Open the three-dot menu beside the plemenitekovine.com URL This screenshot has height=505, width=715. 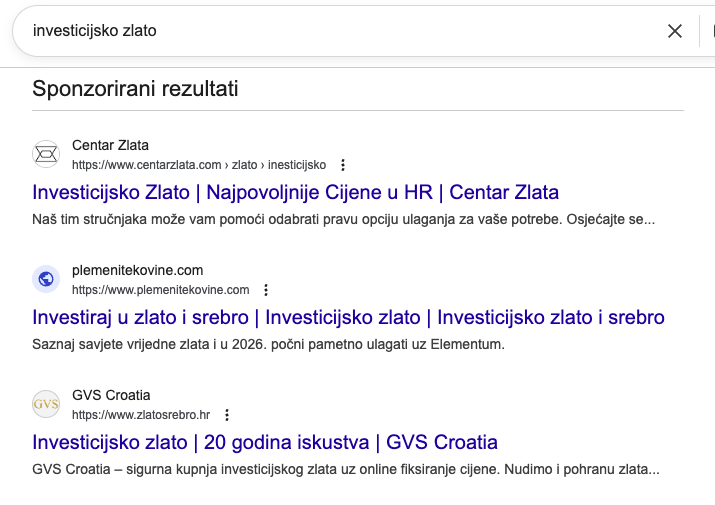[x=266, y=290]
